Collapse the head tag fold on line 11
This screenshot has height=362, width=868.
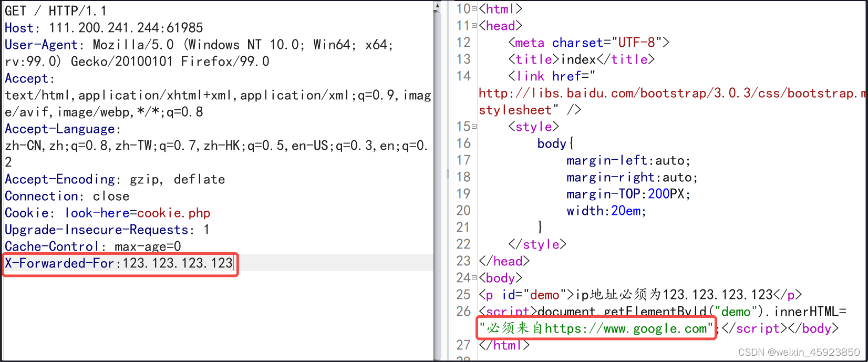pyautogui.click(x=474, y=26)
